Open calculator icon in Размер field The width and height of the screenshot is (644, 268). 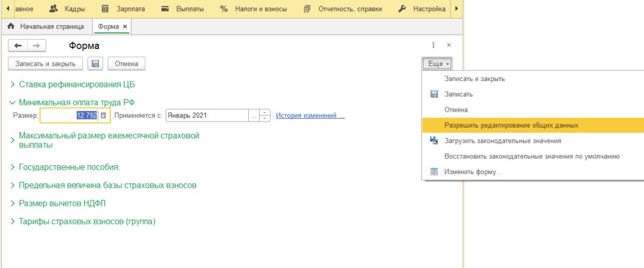(x=103, y=116)
